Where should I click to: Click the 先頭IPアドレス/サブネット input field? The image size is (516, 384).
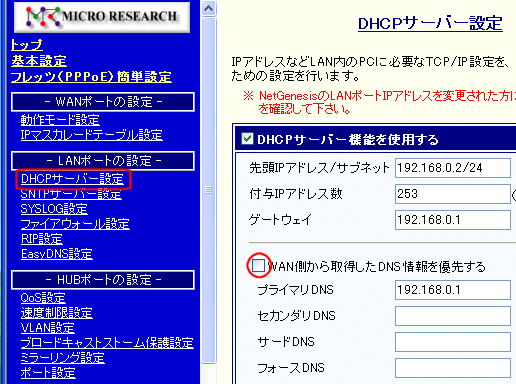click(453, 168)
